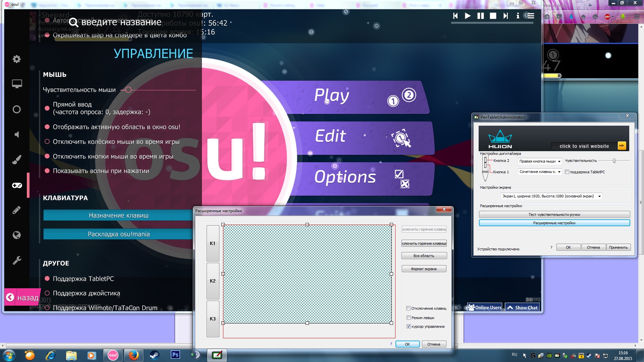
Task: Select Раскладка osu!mania layout tab
Action: (118, 234)
